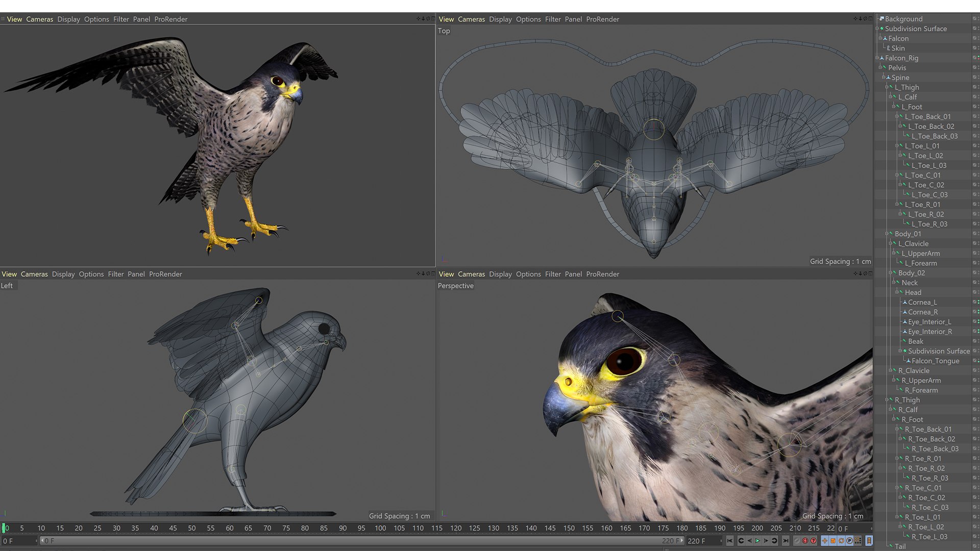This screenshot has height=551, width=980.
Task: Jump to previous key button
Action: click(x=741, y=541)
